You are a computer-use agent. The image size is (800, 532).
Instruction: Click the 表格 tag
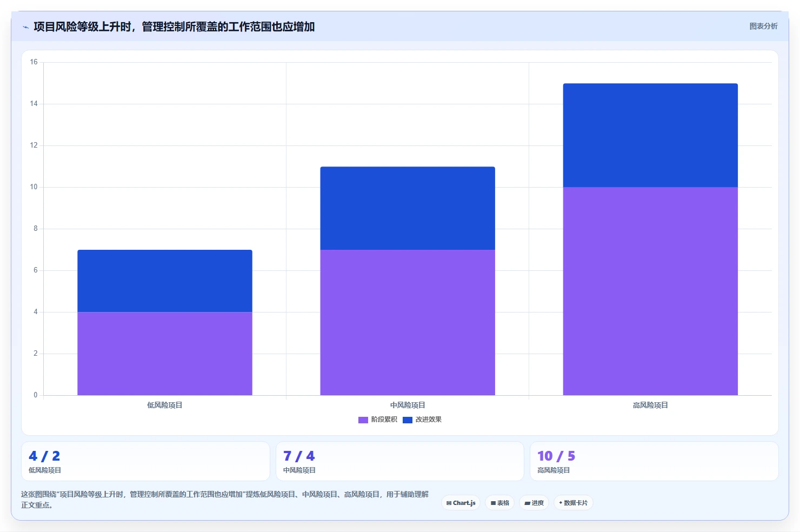coord(500,503)
